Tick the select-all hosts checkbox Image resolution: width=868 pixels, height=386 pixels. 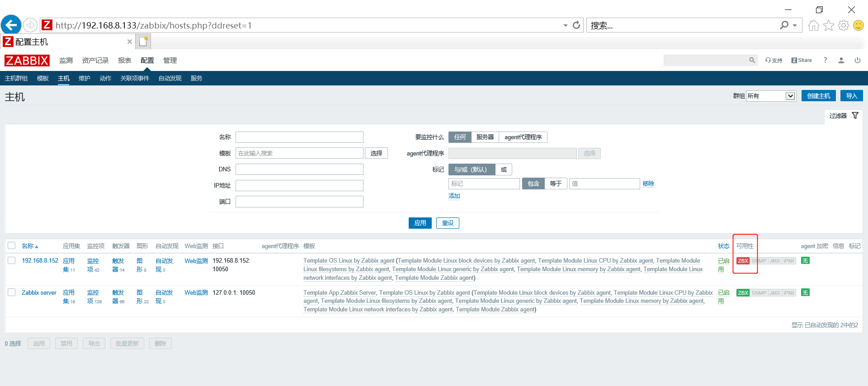[12, 245]
